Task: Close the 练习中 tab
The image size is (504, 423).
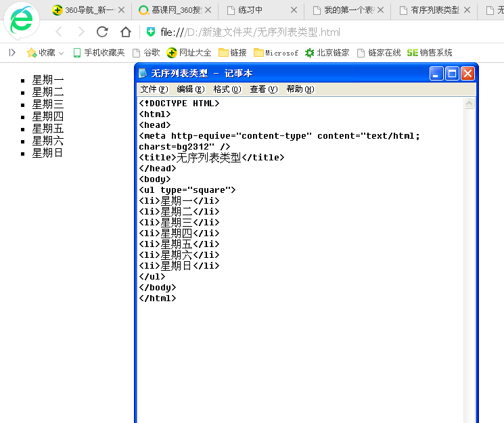Action: click(x=294, y=10)
